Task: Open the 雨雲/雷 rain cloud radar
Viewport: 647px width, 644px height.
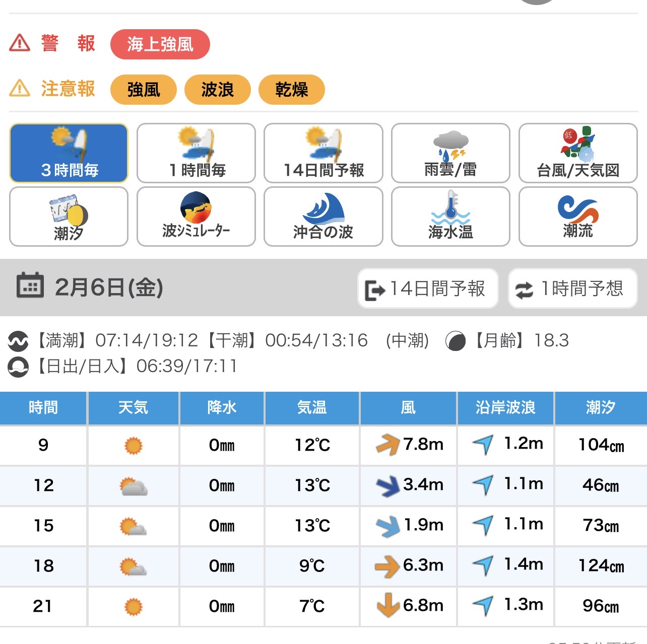Action: click(450, 153)
